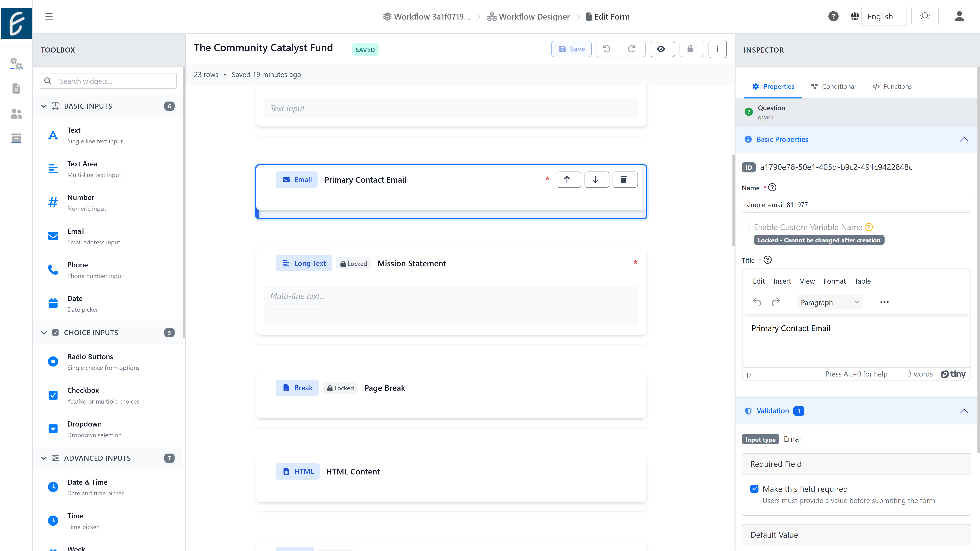980x551 pixels.
Task: Open the more options ellipsis menu
Action: coord(717,49)
